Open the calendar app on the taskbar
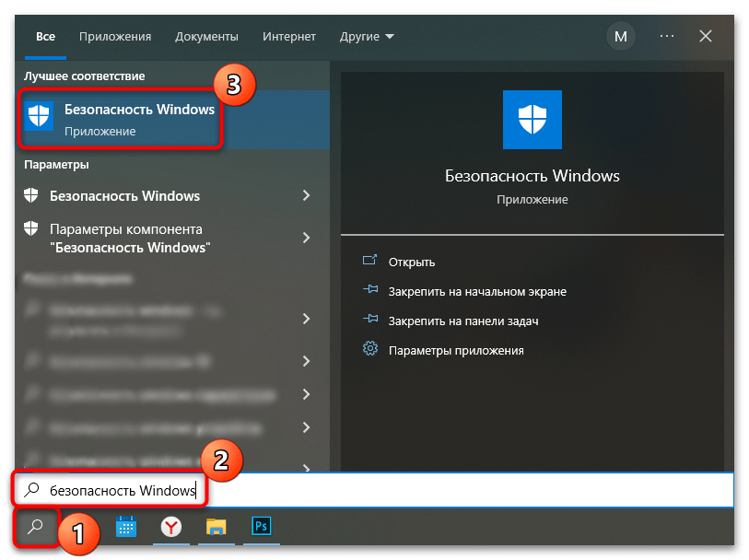 (126, 527)
